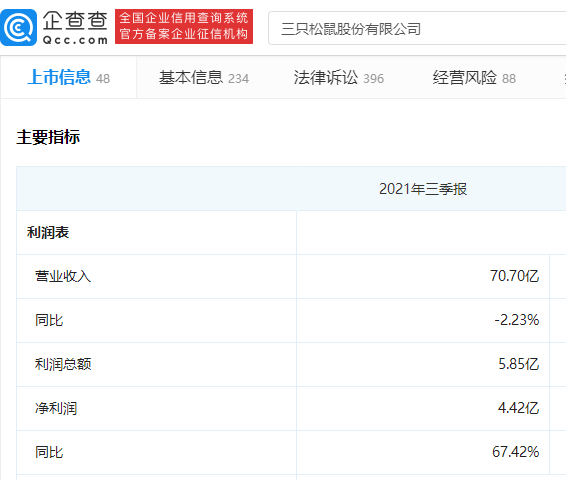The width and height of the screenshot is (566, 480).
Task: Select the 经营风险 tab
Action: 474,78
